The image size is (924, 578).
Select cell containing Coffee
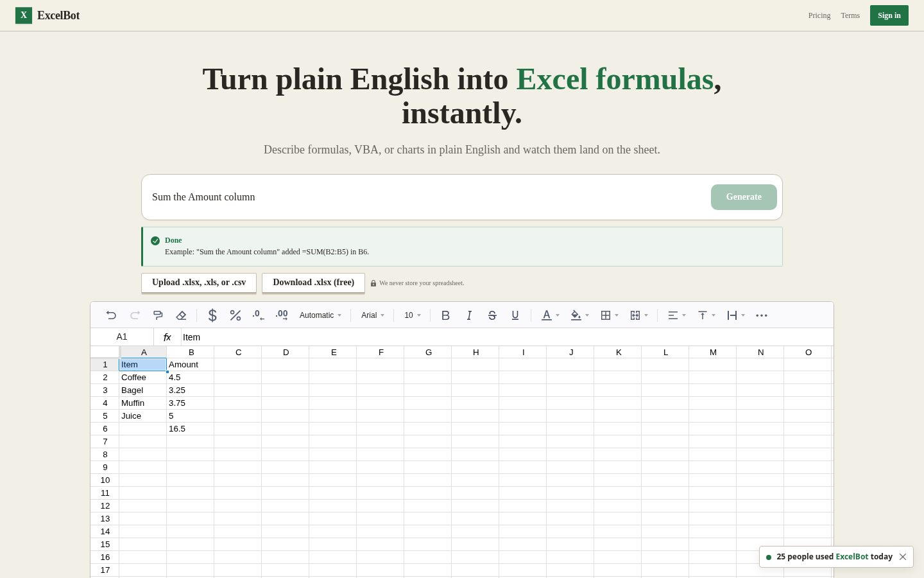[x=143, y=377]
